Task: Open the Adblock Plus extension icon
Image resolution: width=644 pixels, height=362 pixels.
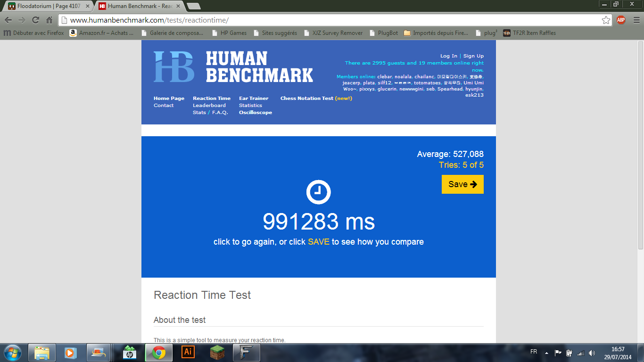Action: 621,20
